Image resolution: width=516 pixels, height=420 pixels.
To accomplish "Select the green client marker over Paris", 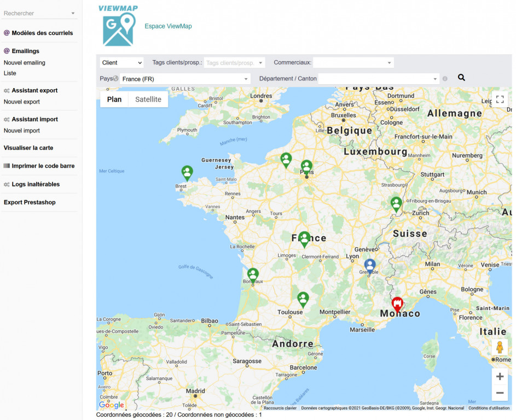I will coord(307,167).
